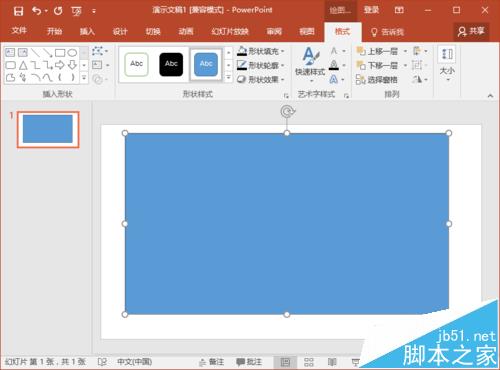Screen dimensions: 500x370
Task: Click the Save icon in quick access toolbar
Action: (18, 11)
